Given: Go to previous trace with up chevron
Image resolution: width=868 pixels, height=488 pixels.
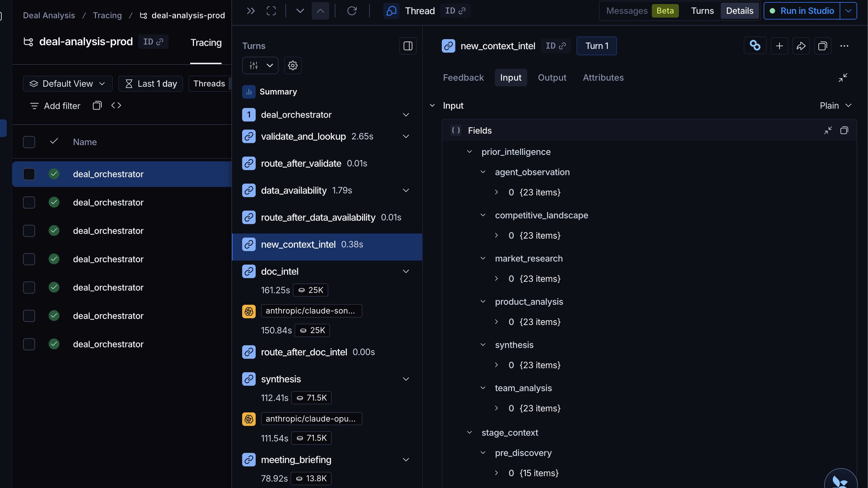Looking at the screenshot, I should pos(320,11).
